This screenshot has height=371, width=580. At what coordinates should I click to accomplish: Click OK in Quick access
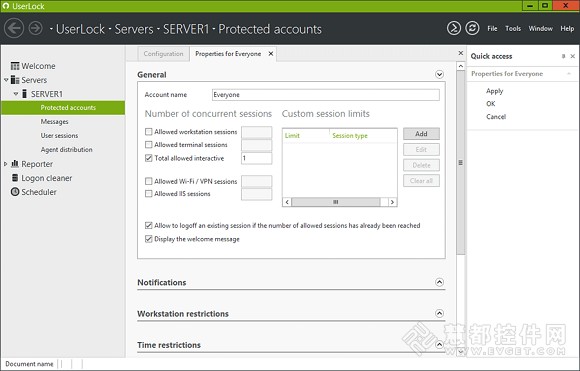[x=490, y=104]
